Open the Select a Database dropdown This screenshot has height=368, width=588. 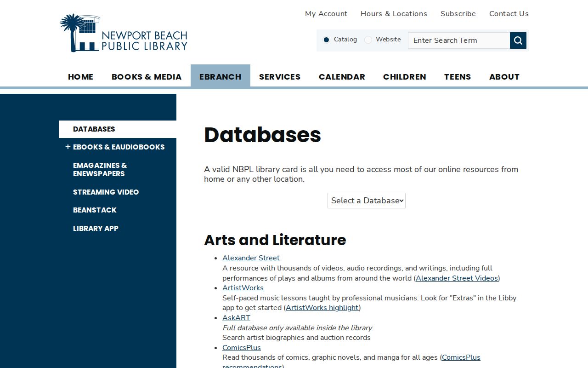click(367, 201)
